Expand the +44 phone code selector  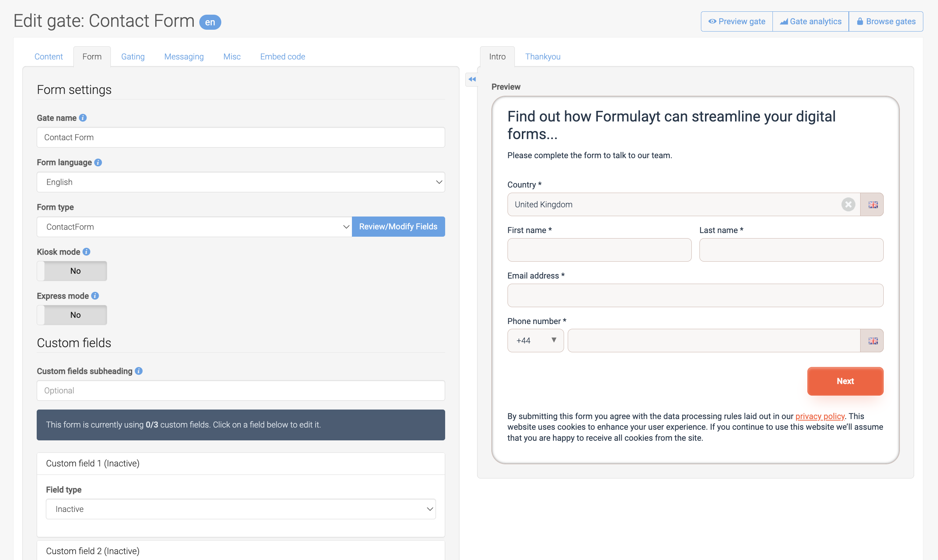[535, 341]
